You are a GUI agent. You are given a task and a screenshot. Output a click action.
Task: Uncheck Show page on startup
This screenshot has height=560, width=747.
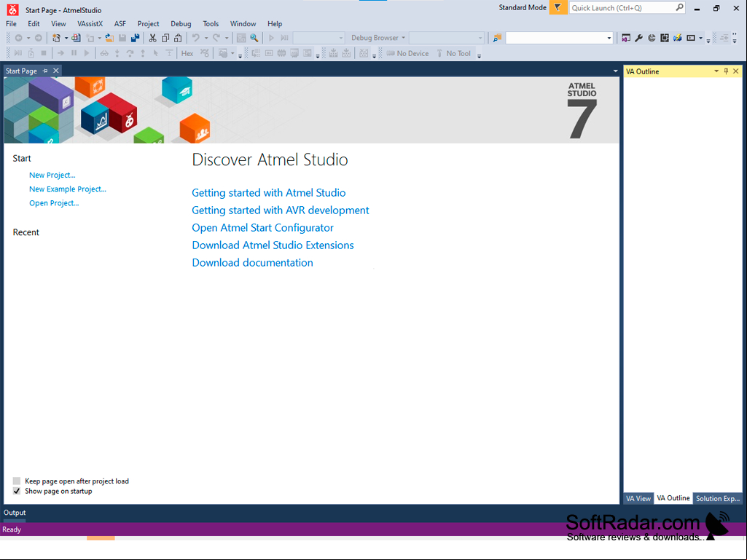17,491
